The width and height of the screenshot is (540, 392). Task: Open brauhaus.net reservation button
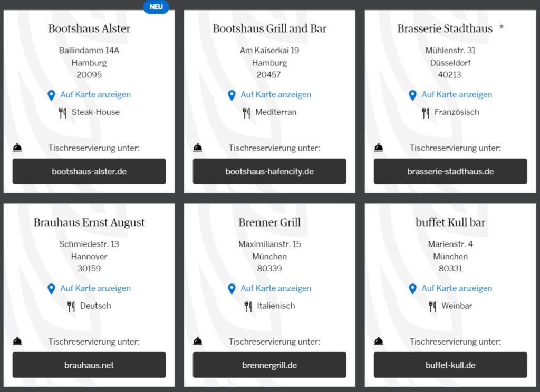(x=89, y=365)
